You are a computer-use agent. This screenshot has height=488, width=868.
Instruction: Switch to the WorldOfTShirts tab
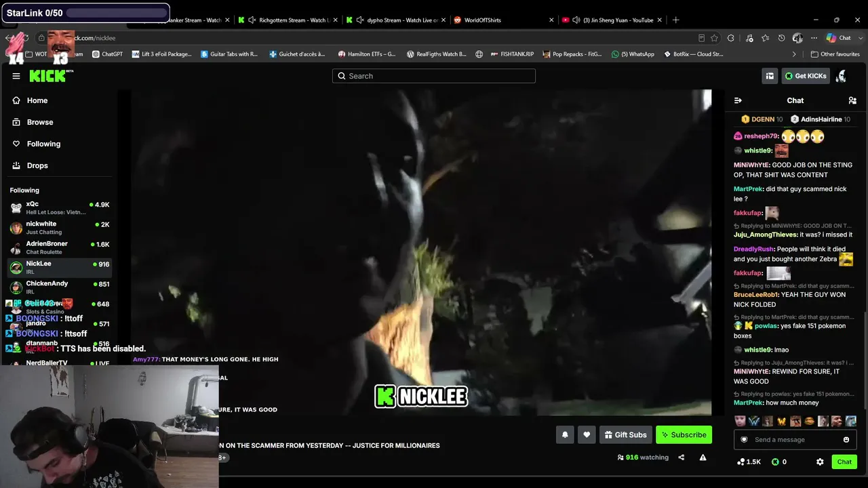[502, 20]
